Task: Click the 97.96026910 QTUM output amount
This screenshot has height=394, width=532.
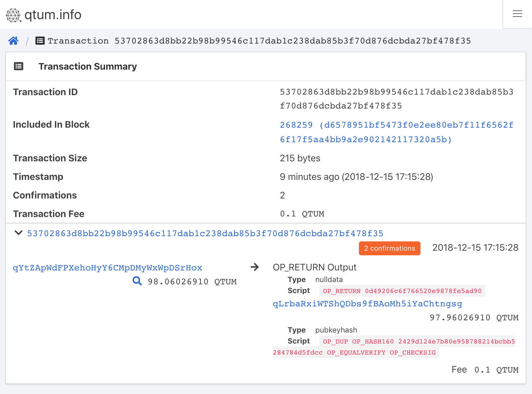Action: 474,318
